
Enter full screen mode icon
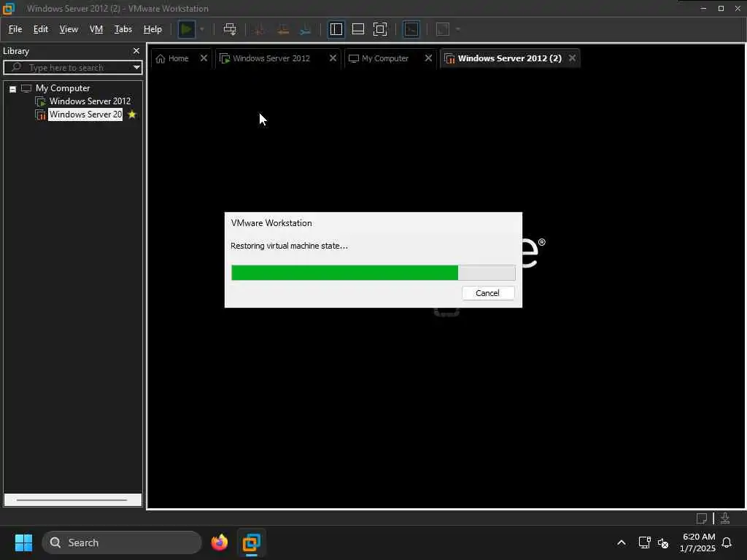(x=380, y=29)
